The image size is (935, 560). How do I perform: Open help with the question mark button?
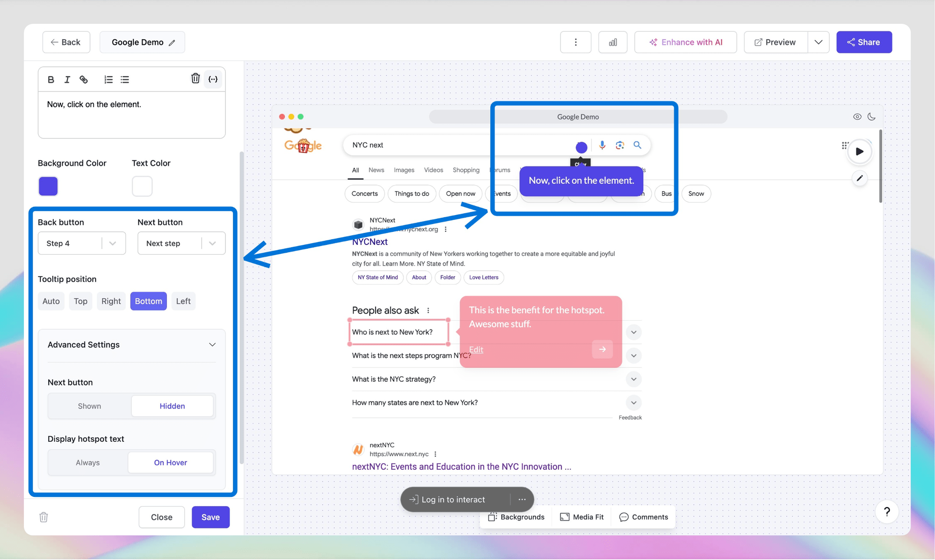pyautogui.click(x=887, y=512)
